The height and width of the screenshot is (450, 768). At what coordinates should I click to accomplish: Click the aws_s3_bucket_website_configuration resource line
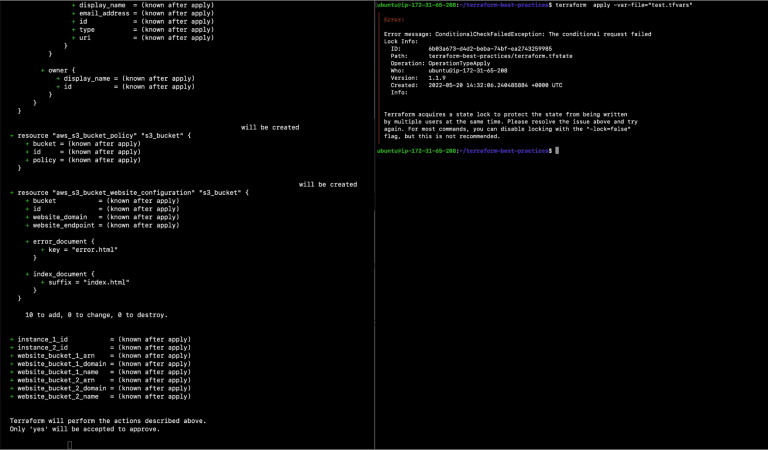pos(130,192)
